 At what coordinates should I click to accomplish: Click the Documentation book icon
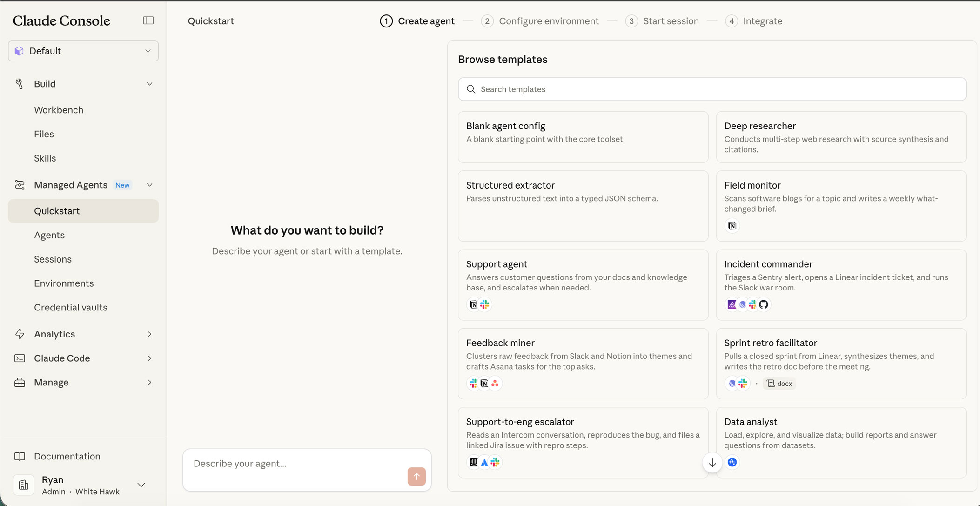tap(20, 456)
